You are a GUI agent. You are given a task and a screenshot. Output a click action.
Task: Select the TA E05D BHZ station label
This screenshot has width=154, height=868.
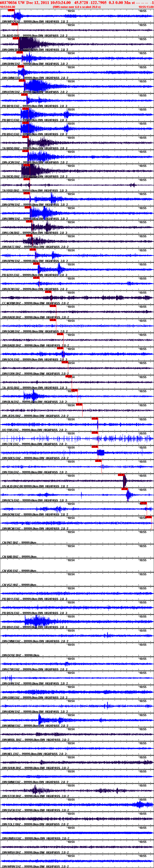(35, 191)
